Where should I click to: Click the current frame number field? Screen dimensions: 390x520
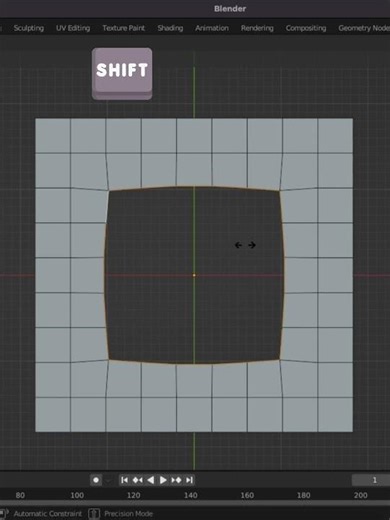pyautogui.click(x=371, y=480)
